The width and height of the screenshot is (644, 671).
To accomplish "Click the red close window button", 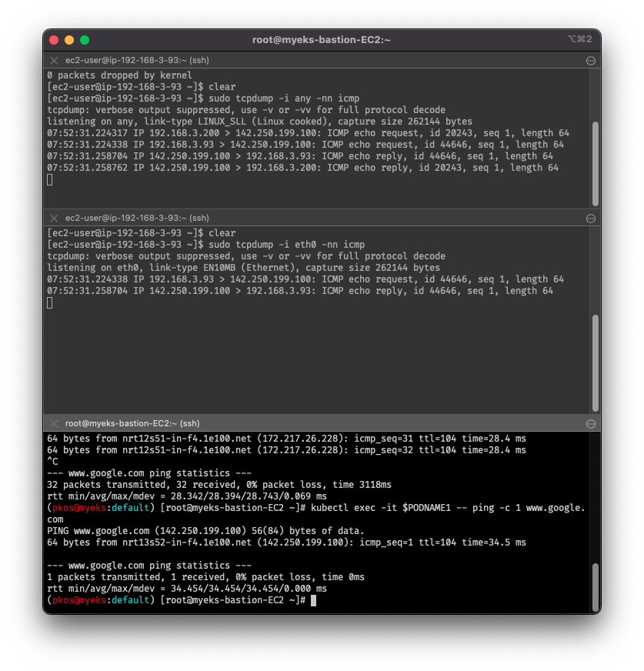I will click(54, 40).
